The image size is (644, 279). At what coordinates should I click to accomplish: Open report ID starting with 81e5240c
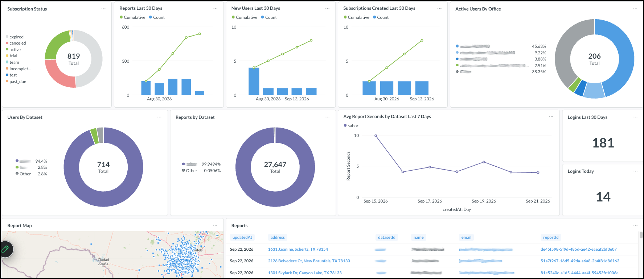coord(579,273)
